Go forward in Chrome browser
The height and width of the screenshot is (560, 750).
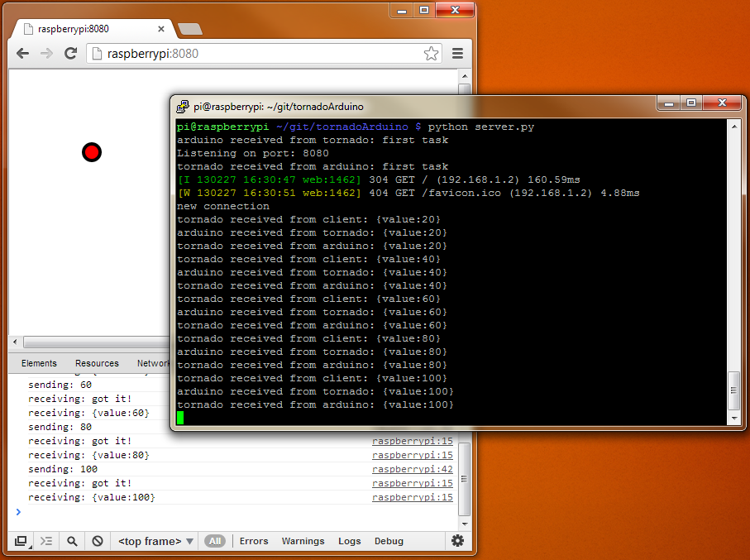click(x=46, y=53)
